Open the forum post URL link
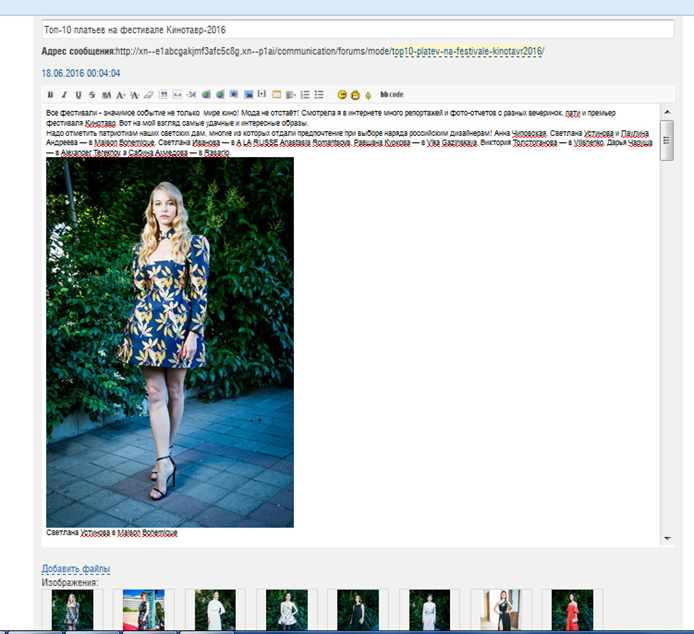Screen dimensions: 694x634 [x=467, y=51]
